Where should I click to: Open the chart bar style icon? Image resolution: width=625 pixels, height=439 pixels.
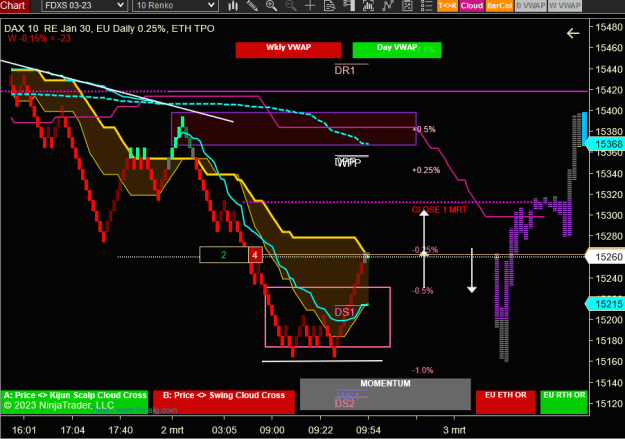(233, 6)
